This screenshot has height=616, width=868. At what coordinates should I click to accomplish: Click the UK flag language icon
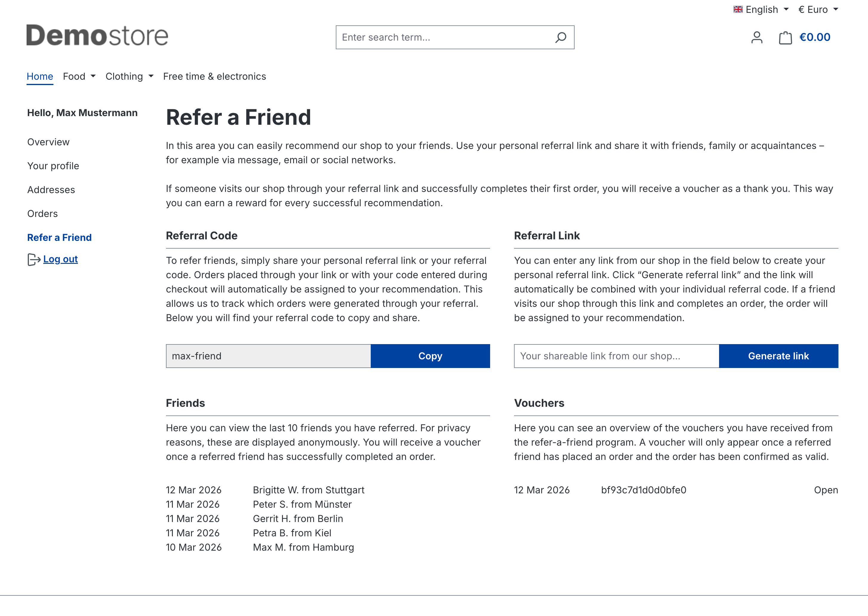pyautogui.click(x=738, y=10)
